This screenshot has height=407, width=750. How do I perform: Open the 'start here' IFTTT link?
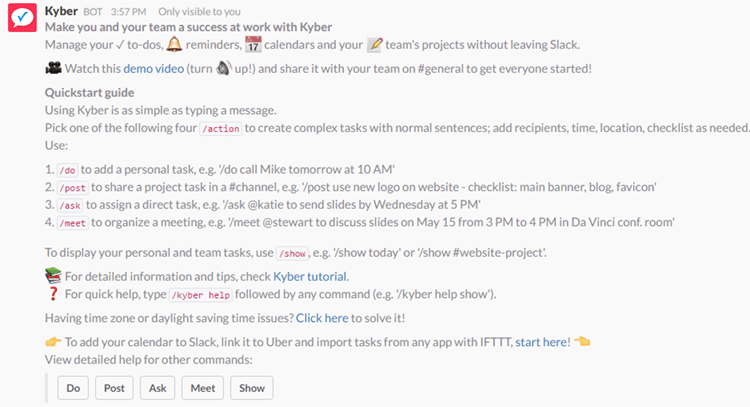click(541, 342)
